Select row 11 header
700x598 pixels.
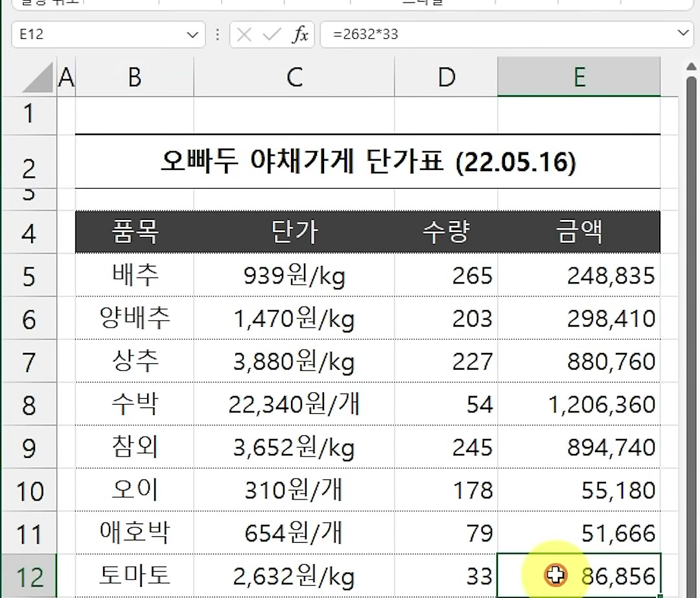[x=29, y=532]
